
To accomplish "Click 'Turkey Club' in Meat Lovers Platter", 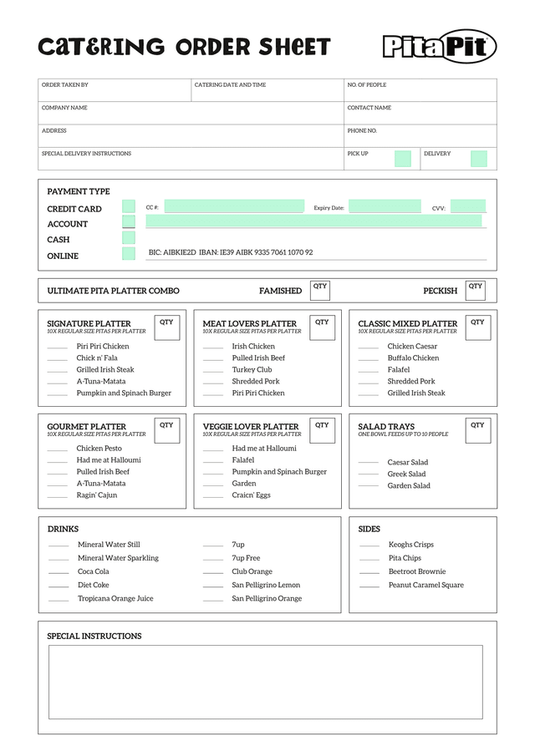I will point(252,369).
